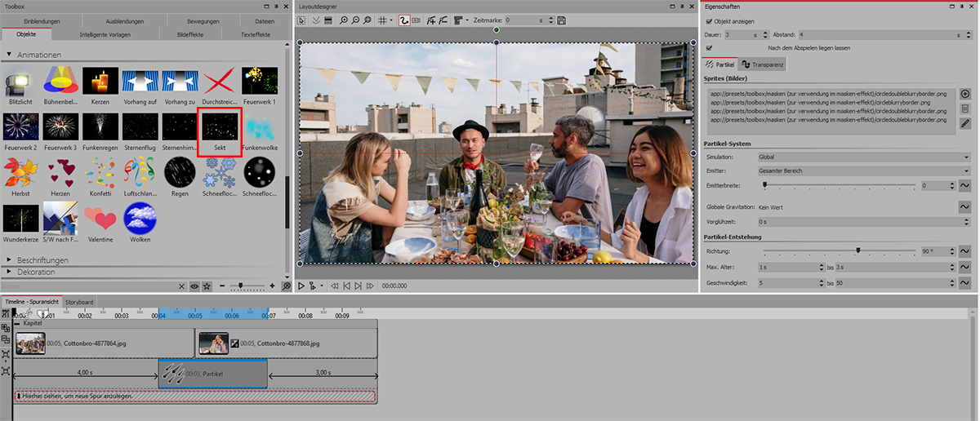Add a new sprite image

pos(965,94)
